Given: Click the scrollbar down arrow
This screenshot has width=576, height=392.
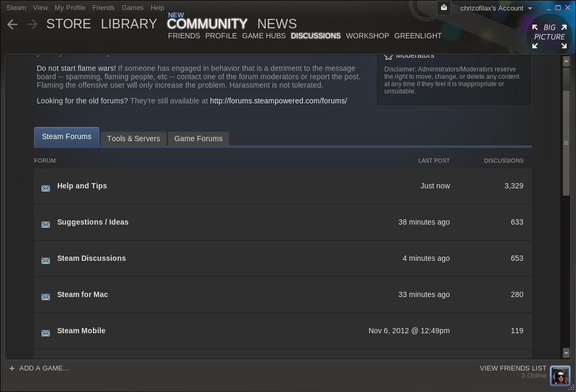Looking at the screenshot, I should pos(566,353).
